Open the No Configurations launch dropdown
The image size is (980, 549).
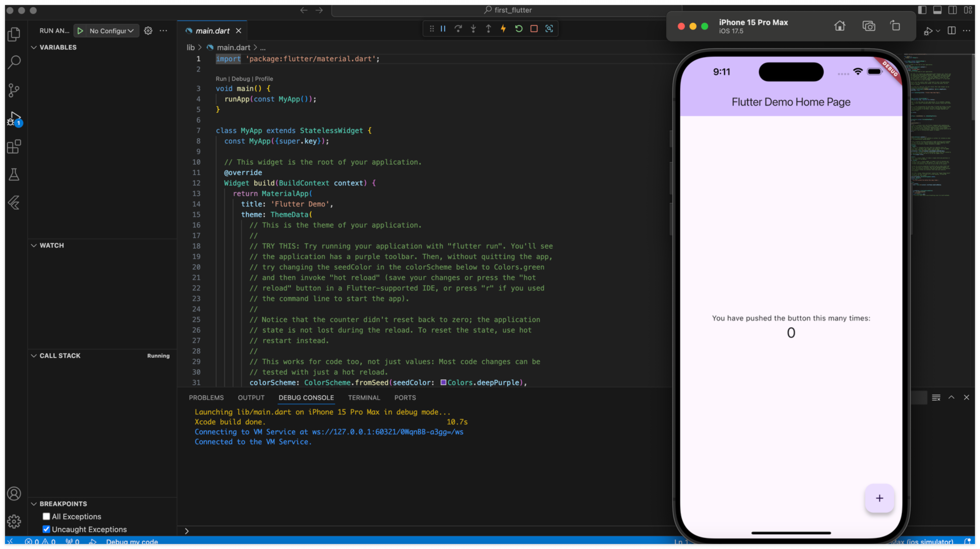[111, 31]
